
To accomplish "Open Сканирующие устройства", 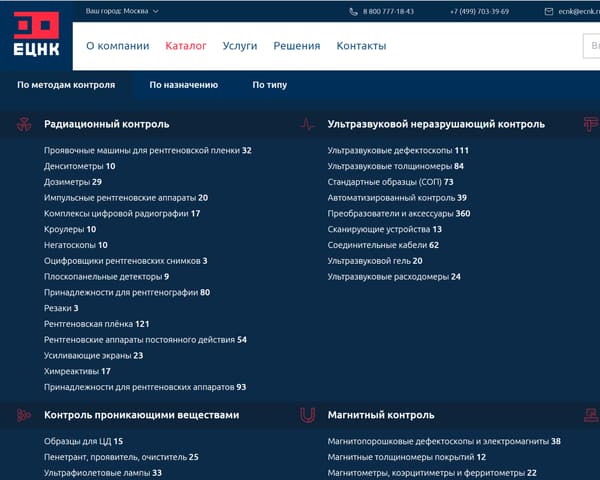I will [x=385, y=229].
